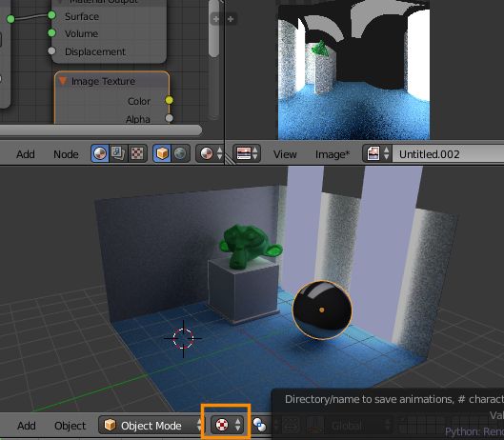This screenshot has width=504, height=440.
Task: Click the Surface input socket on Material Output
Action: click(x=51, y=15)
